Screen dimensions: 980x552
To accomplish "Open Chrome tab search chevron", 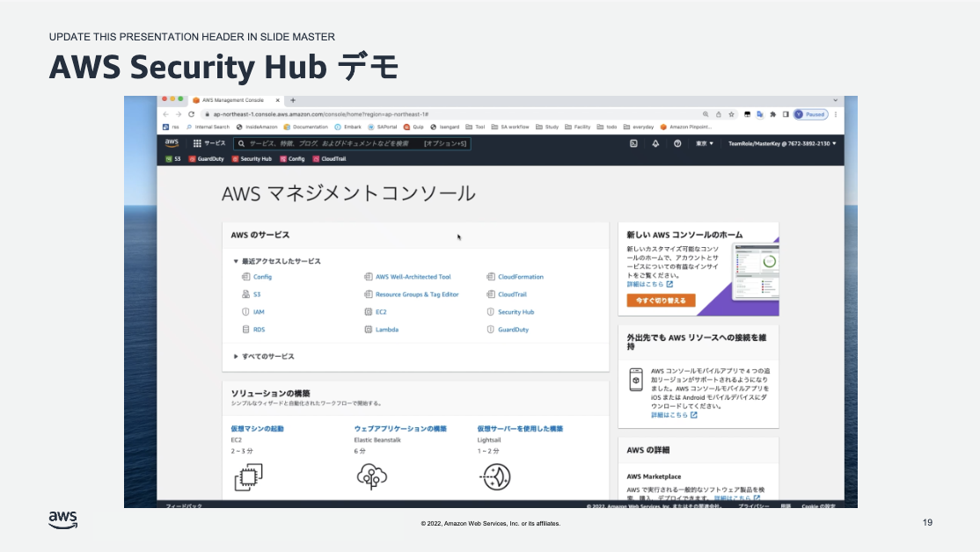I will pos(835,100).
